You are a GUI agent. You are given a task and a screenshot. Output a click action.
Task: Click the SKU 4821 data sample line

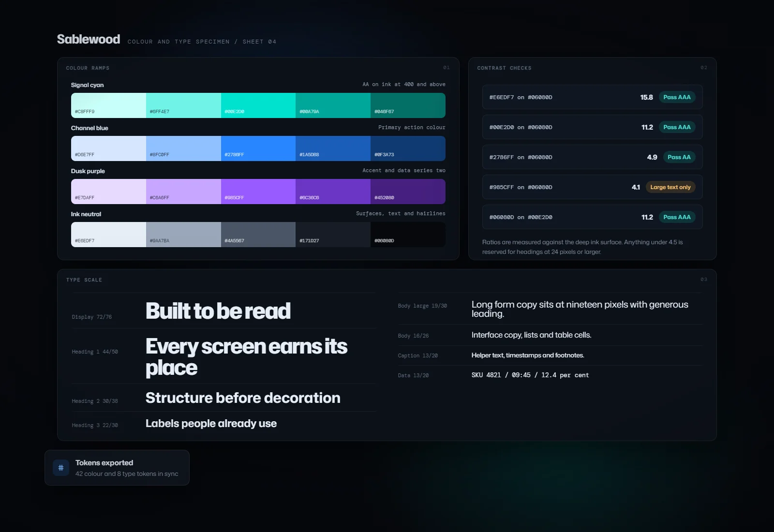coord(530,375)
